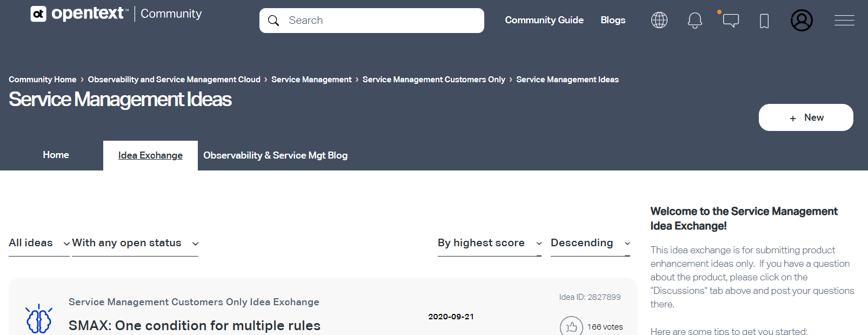Viewport: 868px width, 335px height.
Task: Click the Idea ID: 2827899 text
Action: tap(590, 297)
